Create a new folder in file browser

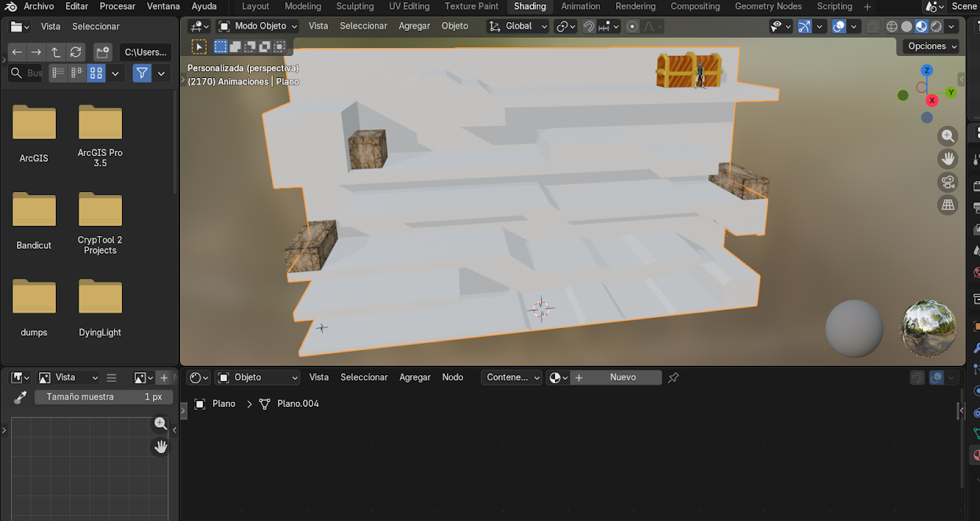click(102, 52)
